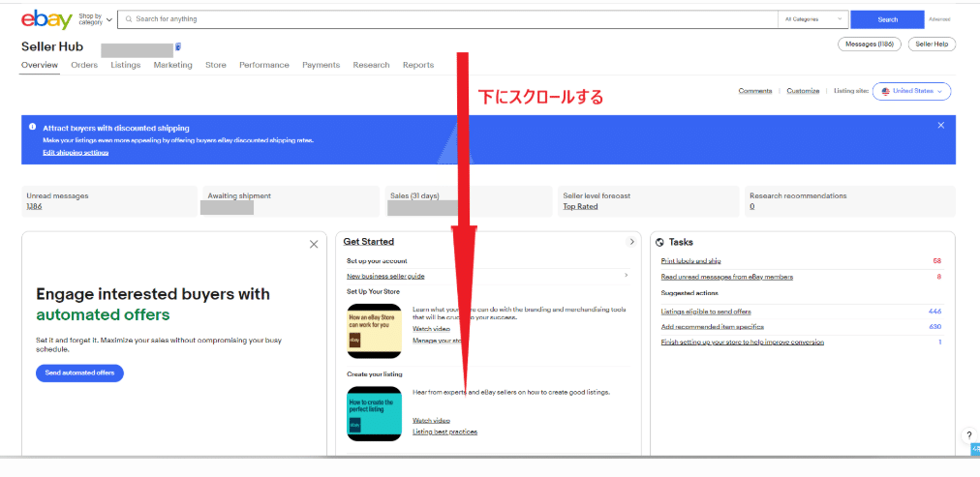Dismiss the automated offers card
The height and width of the screenshot is (477, 980).
coord(314,244)
